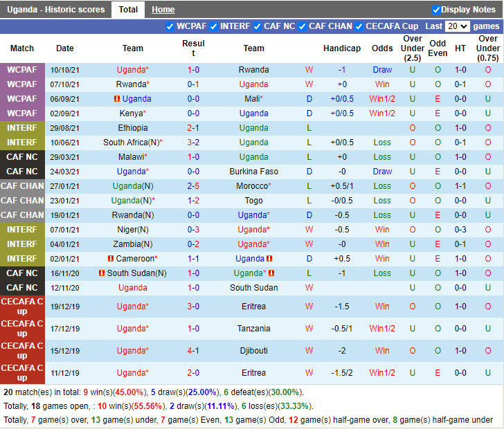Open the Last games count dropdown
The width and height of the screenshot is (504, 429).
(x=458, y=26)
